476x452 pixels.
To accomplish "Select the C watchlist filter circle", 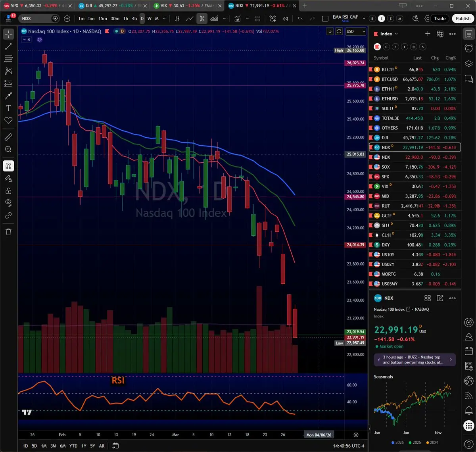I will click(386, 47).
